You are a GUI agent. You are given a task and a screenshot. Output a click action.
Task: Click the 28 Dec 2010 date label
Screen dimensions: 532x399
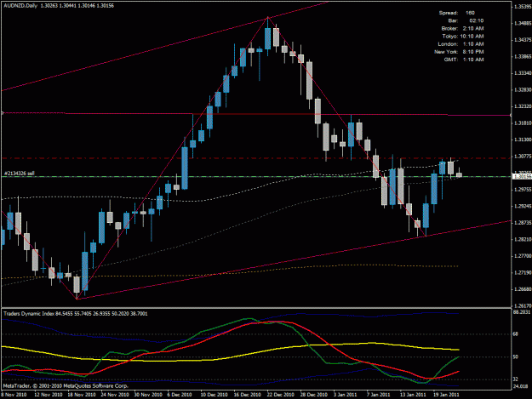pyautogui.click(x=314, y=395)
